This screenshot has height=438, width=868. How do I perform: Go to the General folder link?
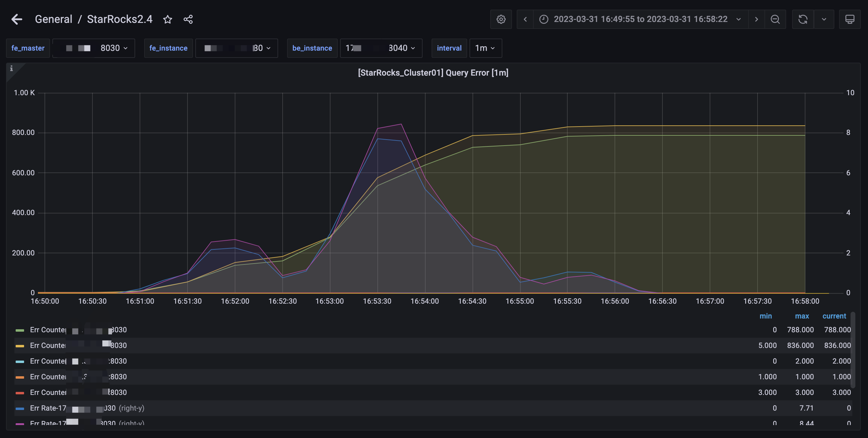click(54, 19)
